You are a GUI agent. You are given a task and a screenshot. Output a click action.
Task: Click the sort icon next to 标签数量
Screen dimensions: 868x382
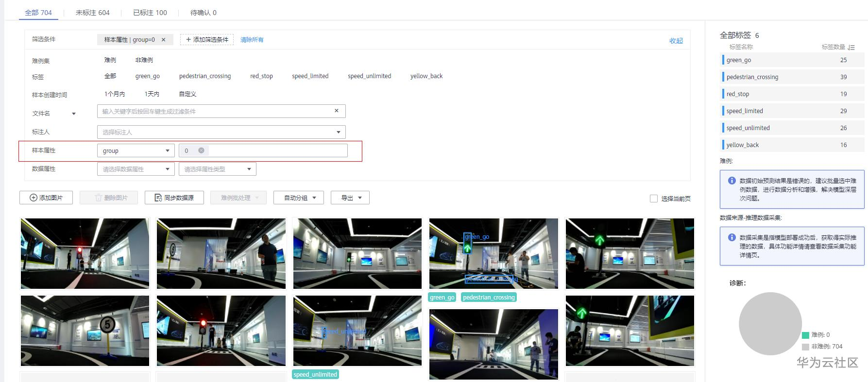pos(851,47)
